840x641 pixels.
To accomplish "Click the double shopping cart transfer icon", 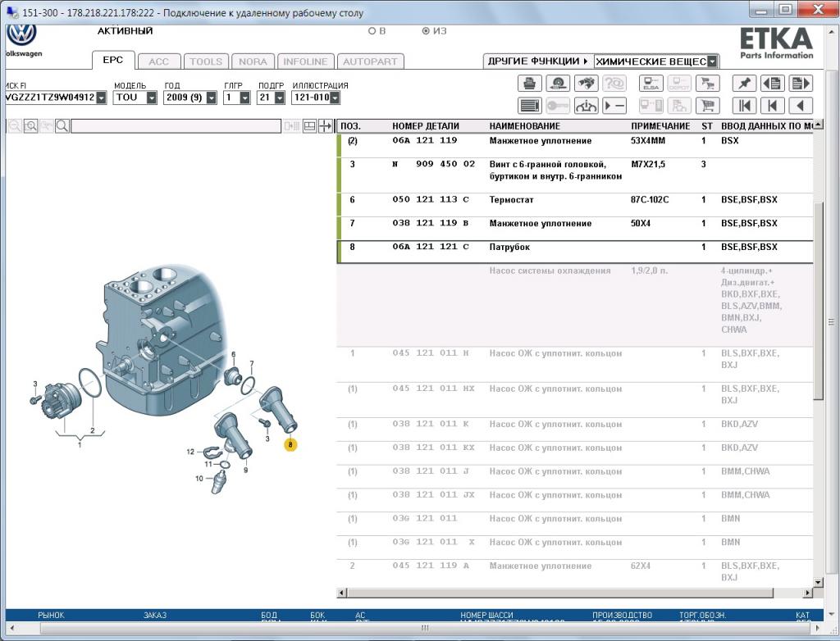I will tap(708, 84).
